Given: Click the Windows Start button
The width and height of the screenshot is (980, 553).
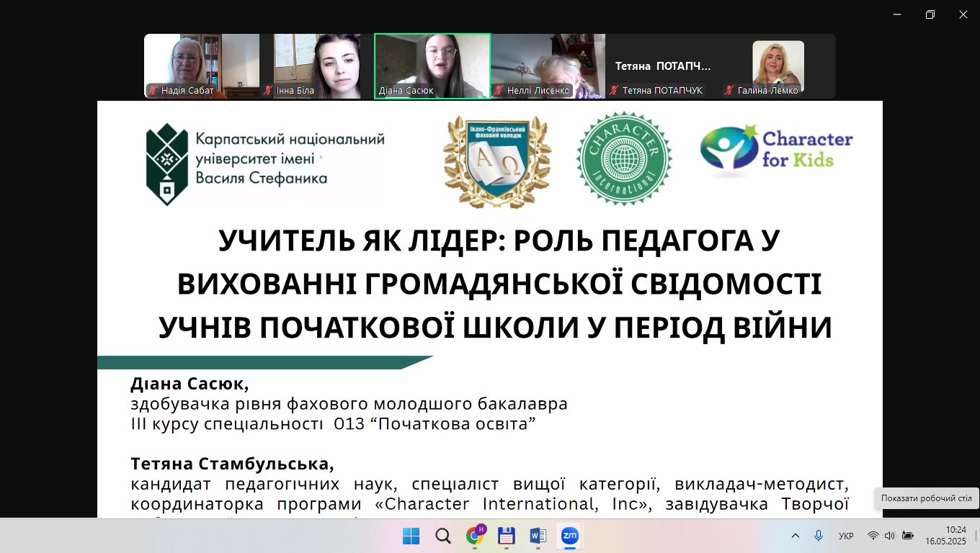Looking at the screenshot, I should (411, 536).
